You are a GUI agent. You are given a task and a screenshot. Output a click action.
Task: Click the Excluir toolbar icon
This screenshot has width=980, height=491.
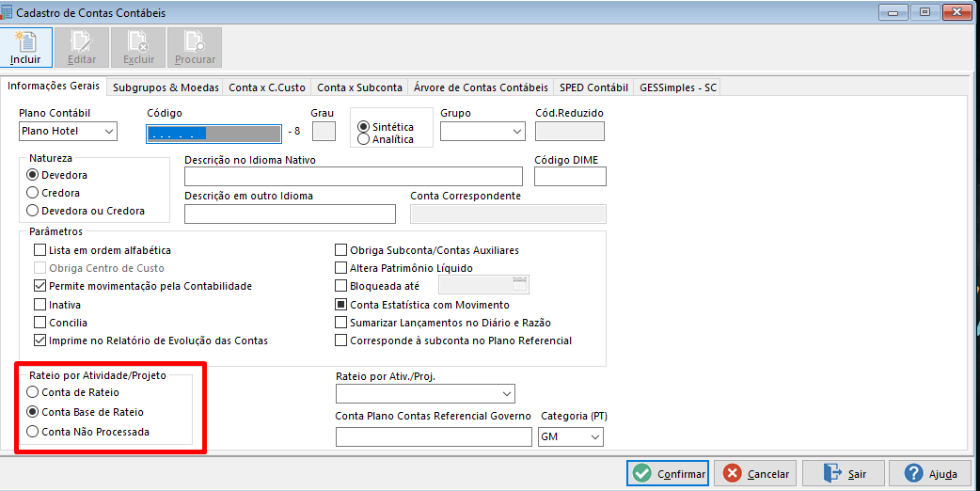click(138, 47)
